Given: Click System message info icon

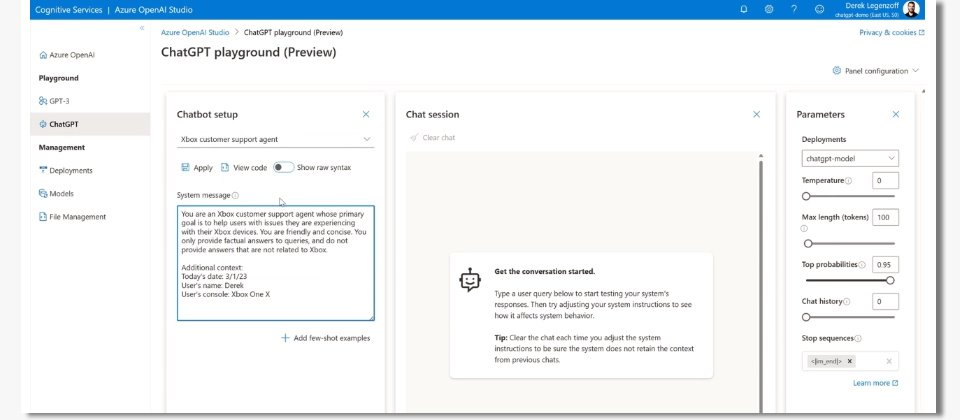Looking at the screenshot, I should click(236, 195).
